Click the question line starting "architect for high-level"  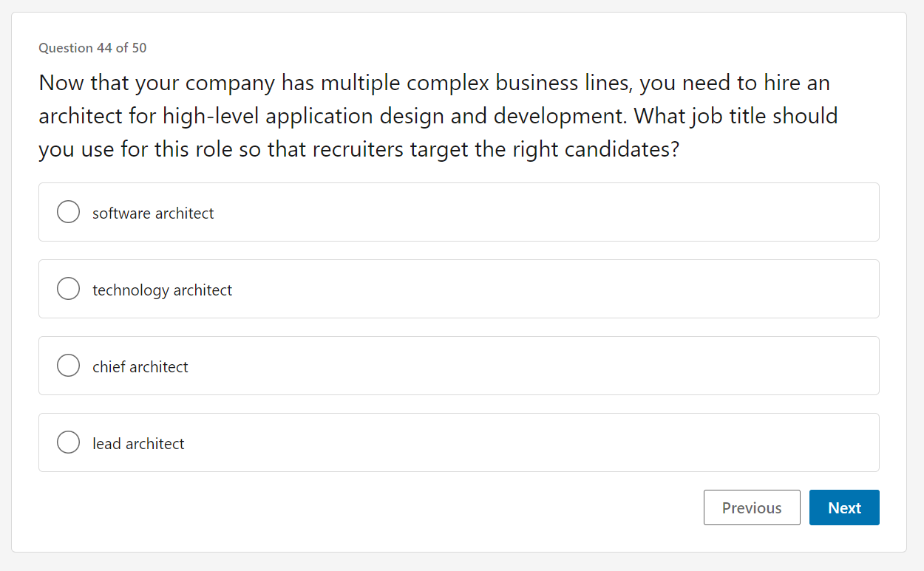point(438,116)
